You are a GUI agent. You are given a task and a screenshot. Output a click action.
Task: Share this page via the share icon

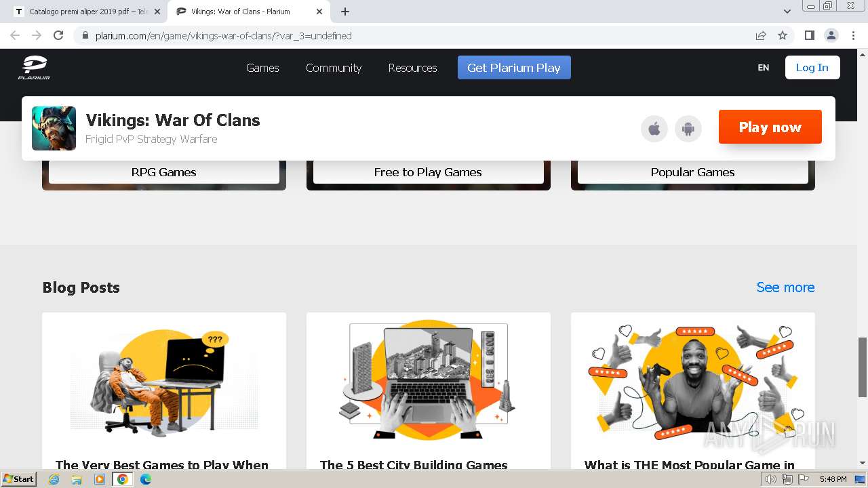pyautogui.click(x=761, y=35)
